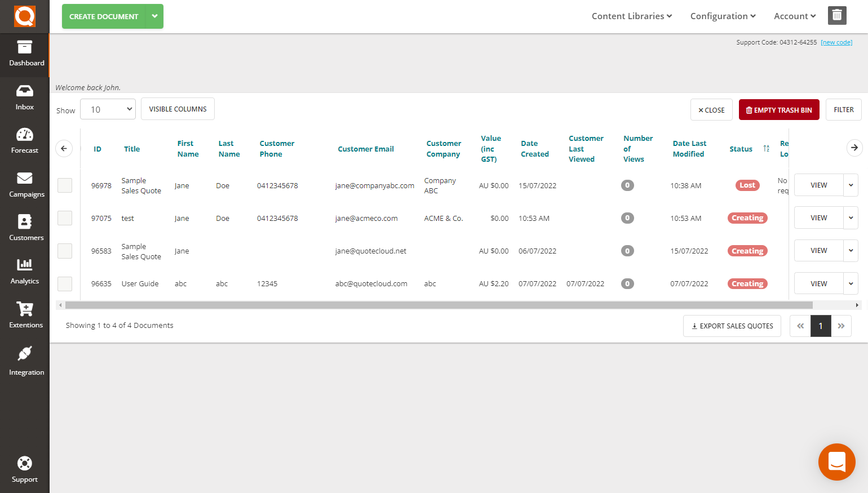
Task: Open the Configuration menu
Action: pyautogui.click(x=723, y=16)
